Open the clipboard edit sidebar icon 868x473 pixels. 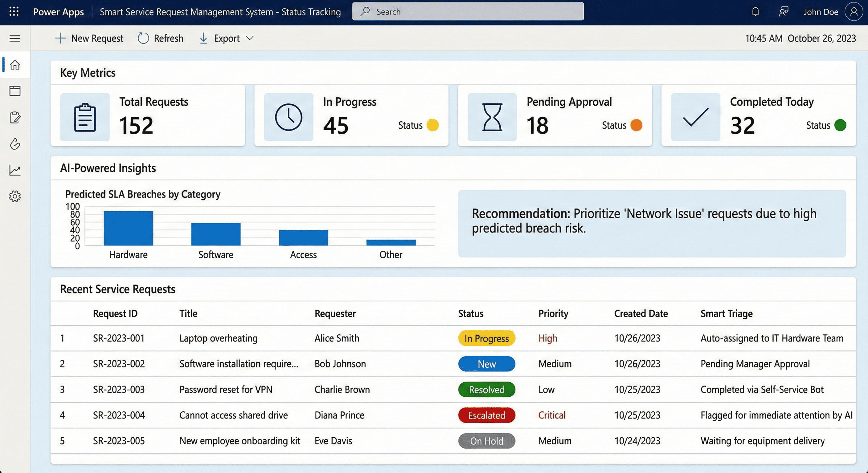pyautogui.click(x=15, y=118)
